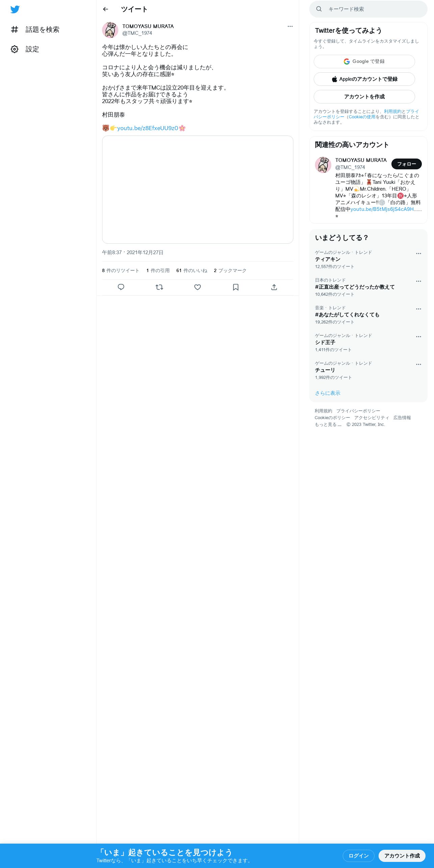Open youtu.be/B5tMjs6jS4cA9H link in bio

point(383,209)
